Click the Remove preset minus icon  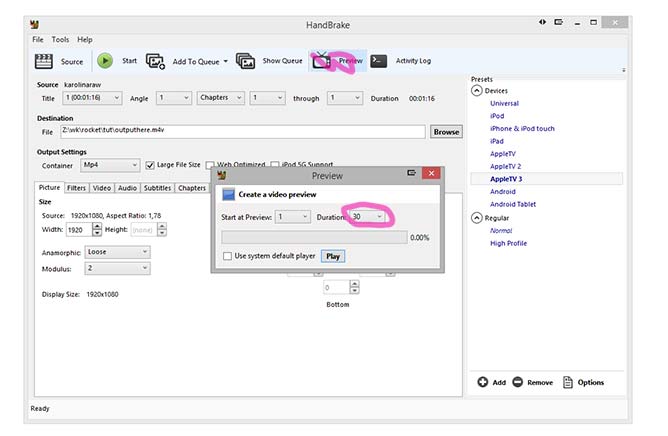pyautogui.click(x=517, y=382)
